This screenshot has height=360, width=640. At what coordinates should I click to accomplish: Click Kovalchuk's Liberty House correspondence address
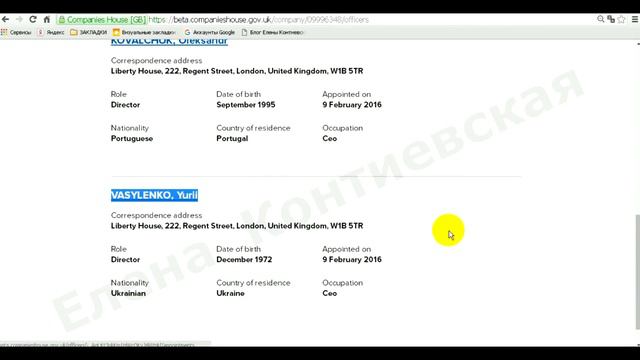coord(237,71)
